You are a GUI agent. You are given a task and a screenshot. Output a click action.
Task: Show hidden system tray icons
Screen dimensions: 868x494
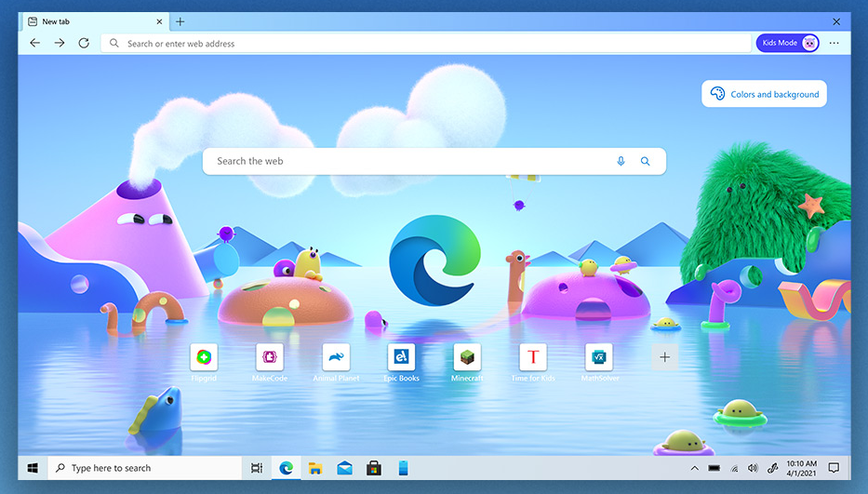pos(694,468)
